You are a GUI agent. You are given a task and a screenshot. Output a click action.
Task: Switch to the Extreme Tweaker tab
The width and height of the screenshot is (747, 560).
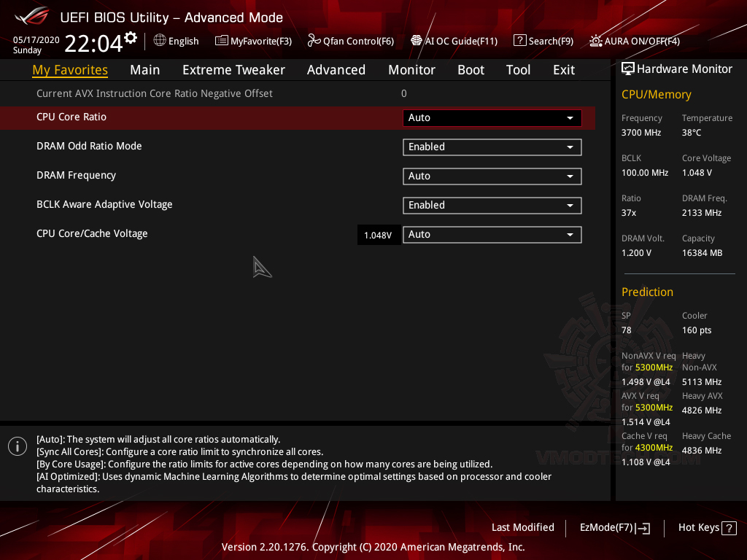click(x=233, y=69)
